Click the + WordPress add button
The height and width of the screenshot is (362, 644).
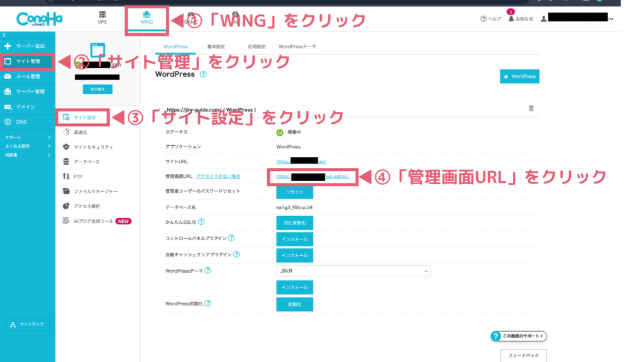click(x=519, y=76)
